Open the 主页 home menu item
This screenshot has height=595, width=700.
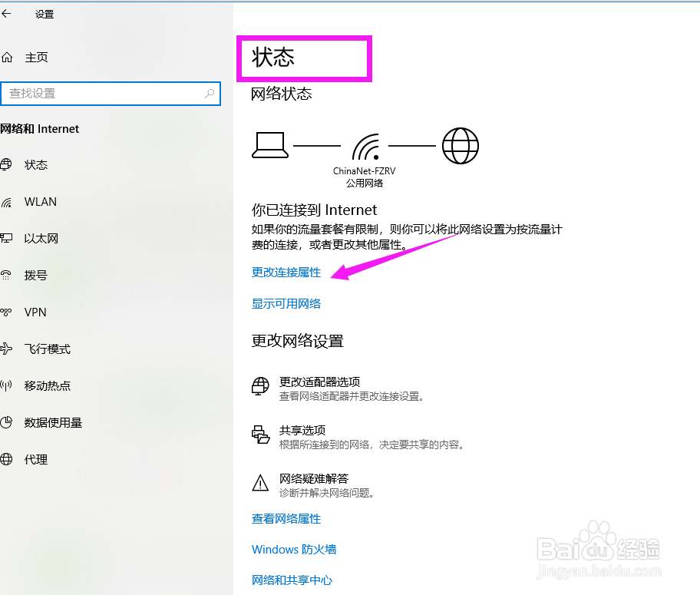pyautogui.click(x=38, y=57)
